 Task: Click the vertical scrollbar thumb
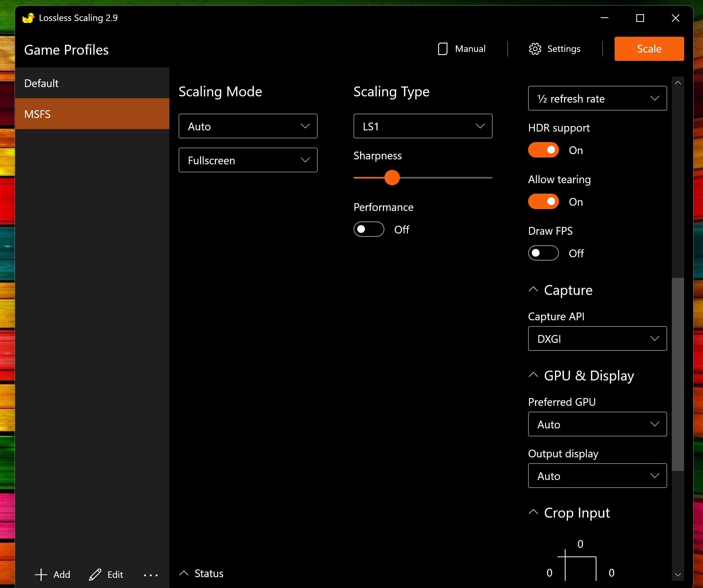click(678, 374)
